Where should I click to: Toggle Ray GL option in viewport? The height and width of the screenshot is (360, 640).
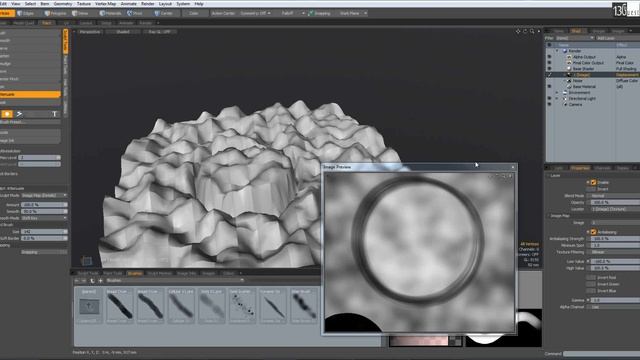tap(160, 31)
